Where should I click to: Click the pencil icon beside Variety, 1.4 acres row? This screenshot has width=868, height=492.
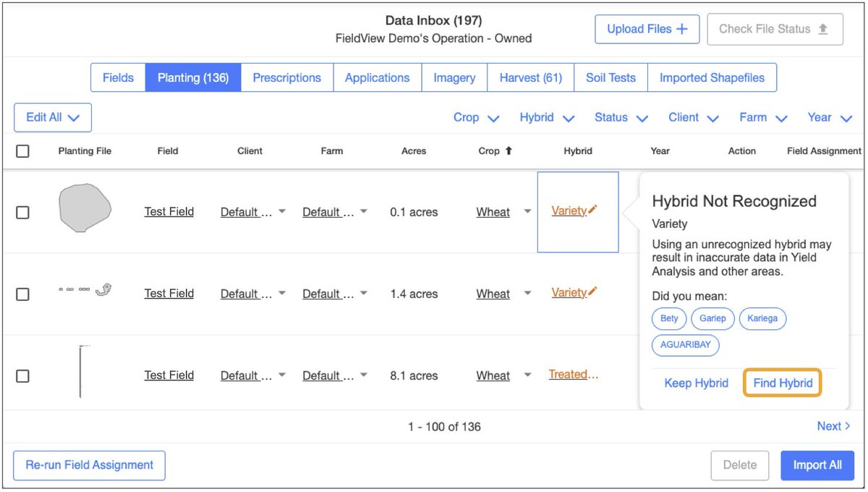(593, 292)
